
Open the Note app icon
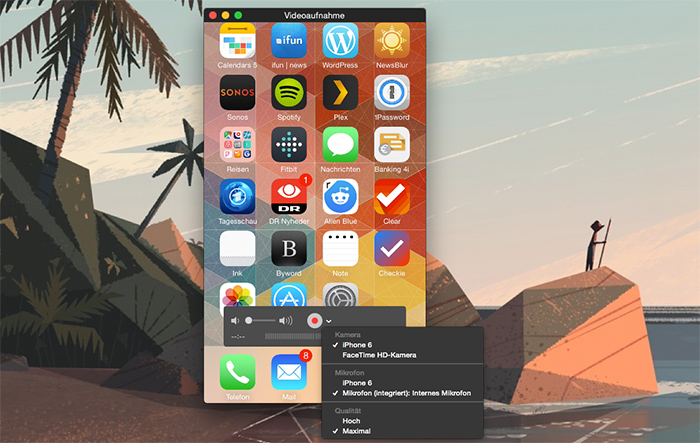[340, 249]
